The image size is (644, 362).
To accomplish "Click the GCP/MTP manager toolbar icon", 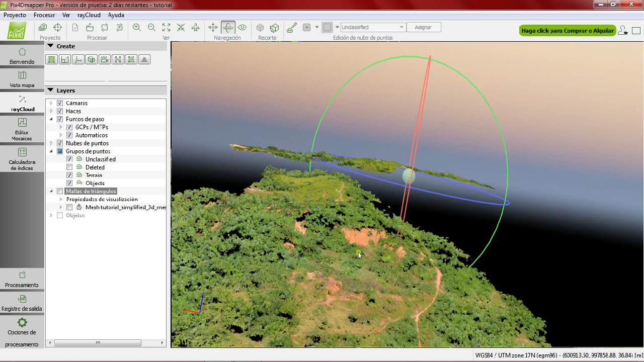I will click(58, 28).
